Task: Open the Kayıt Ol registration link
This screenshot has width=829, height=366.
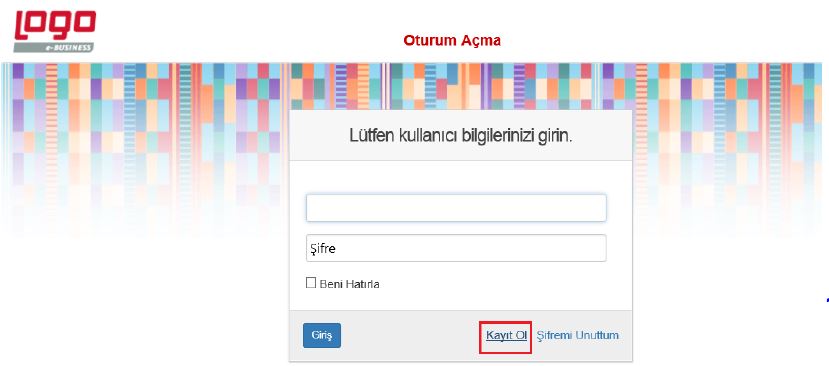Action: [x=506, y=335]
